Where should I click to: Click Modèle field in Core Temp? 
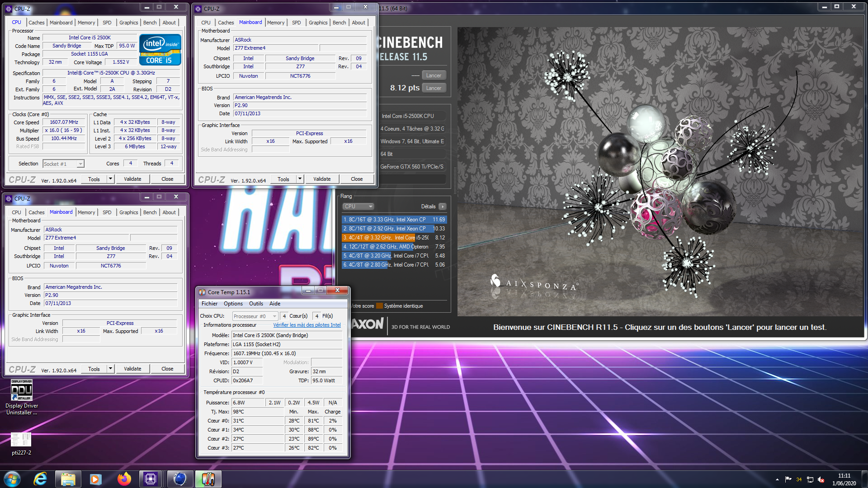click(x=287, y=335)
